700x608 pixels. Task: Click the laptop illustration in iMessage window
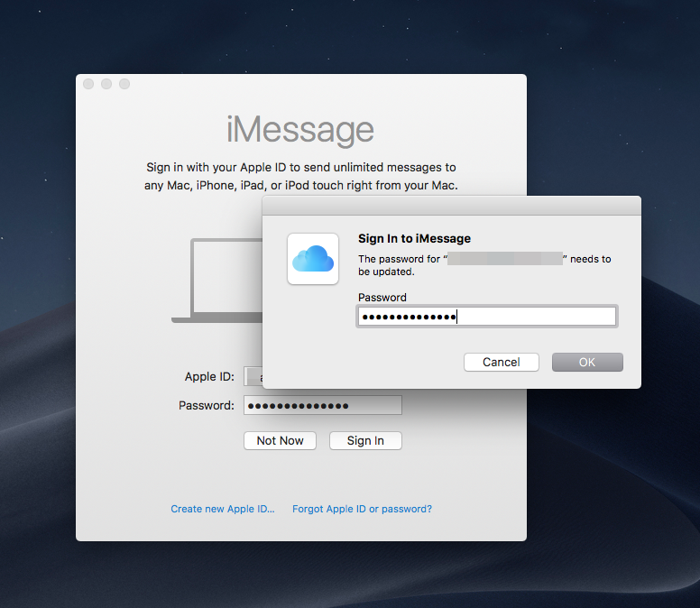click(x=217, y=281)
